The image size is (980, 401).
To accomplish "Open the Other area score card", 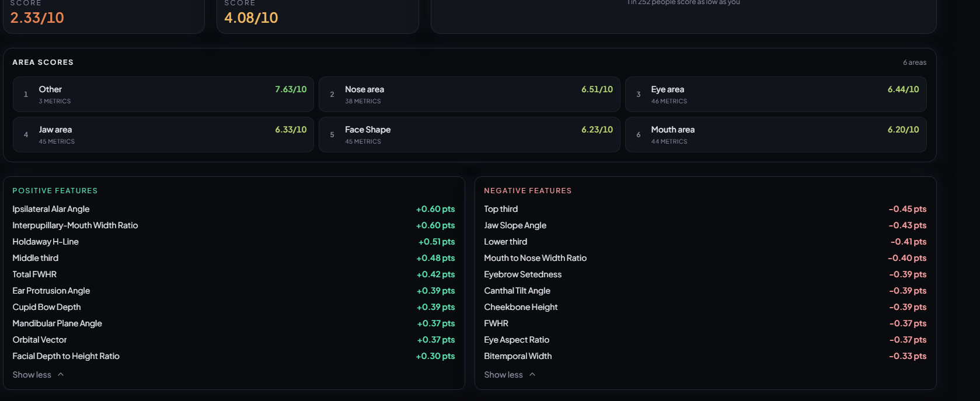I will pos(163,95).
